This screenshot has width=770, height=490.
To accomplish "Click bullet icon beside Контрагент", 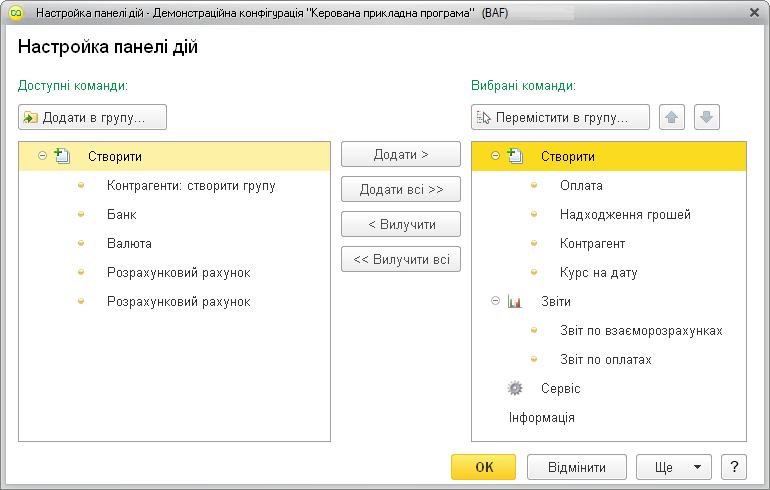I will click(534, 243).
